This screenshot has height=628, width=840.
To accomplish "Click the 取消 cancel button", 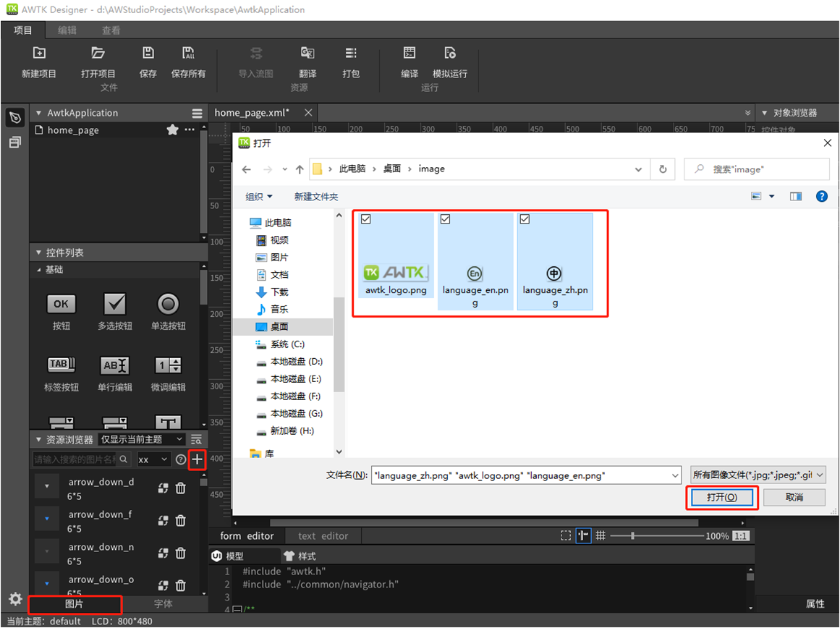I will [794, 497].
